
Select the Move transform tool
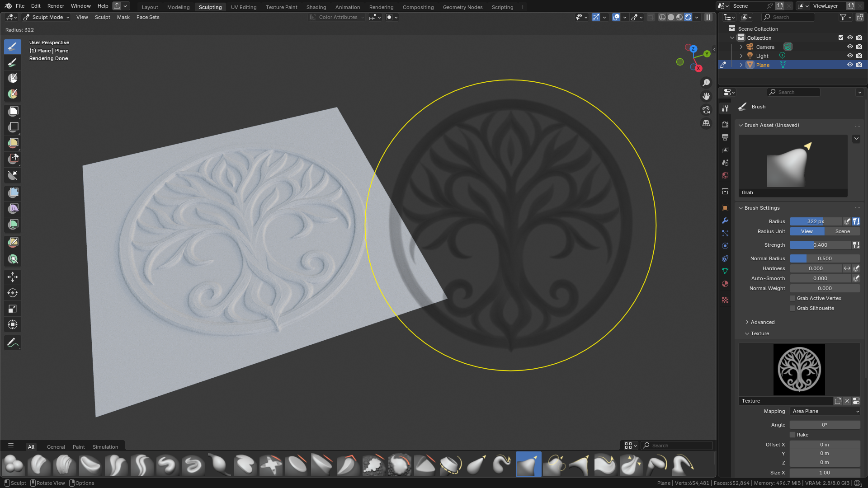13,277
